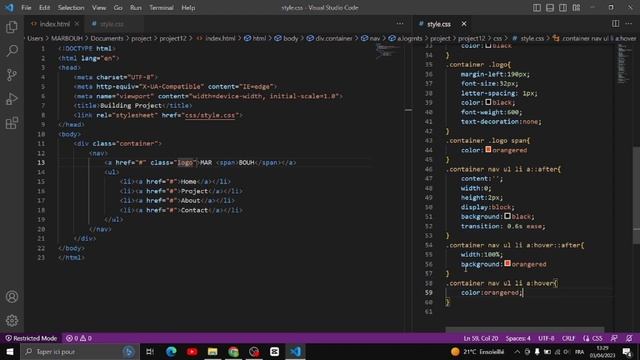Open File Explorer from taskbar
This screenshot has width=640, height=360.
pos(213,351)
